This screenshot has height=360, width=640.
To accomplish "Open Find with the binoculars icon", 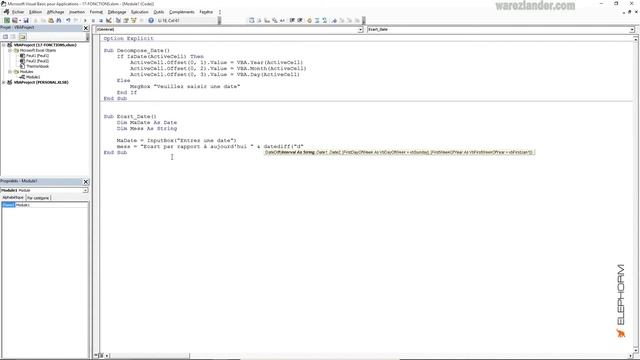I will pos(59,20).
